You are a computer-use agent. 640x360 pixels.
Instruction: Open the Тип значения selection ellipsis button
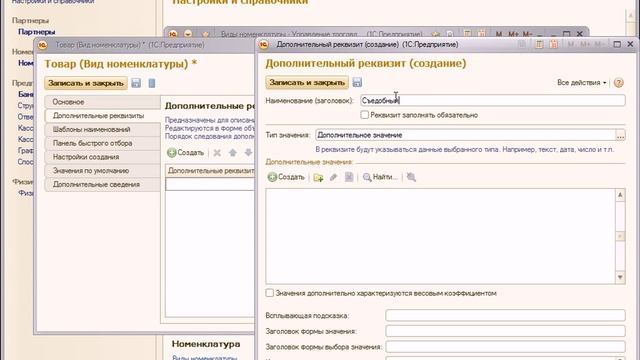[620, 135]
